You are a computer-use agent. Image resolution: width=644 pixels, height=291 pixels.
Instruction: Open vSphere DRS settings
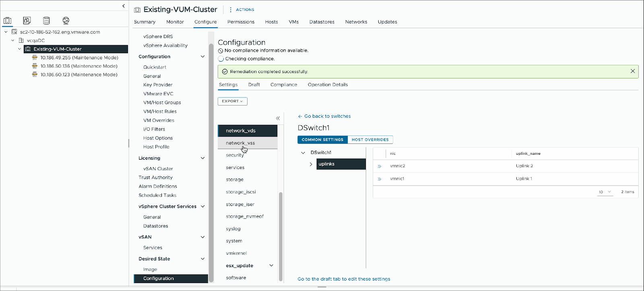click(x=158, y=36)
